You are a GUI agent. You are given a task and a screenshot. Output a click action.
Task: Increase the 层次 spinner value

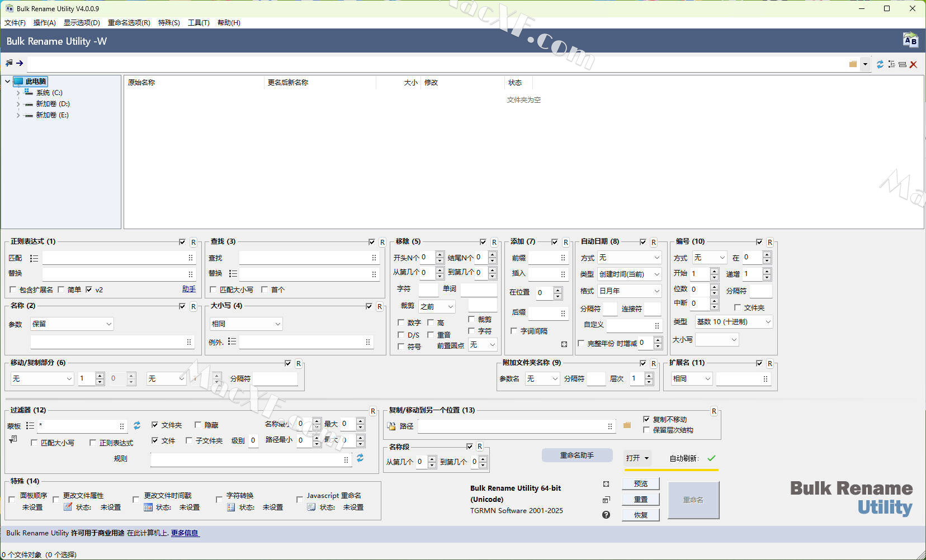coord(649,376)
